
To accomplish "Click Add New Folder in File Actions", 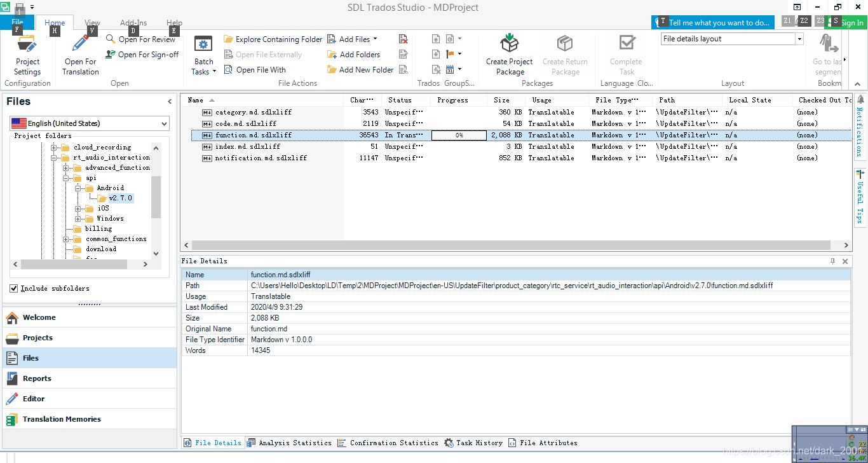I will coord(360,70).
